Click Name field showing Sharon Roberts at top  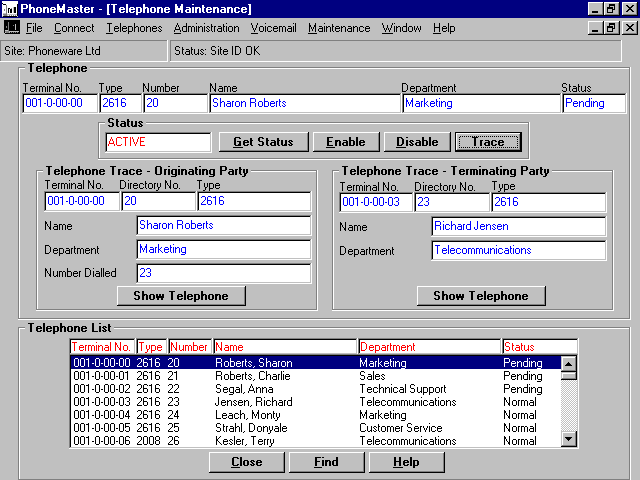pos(305,103)
